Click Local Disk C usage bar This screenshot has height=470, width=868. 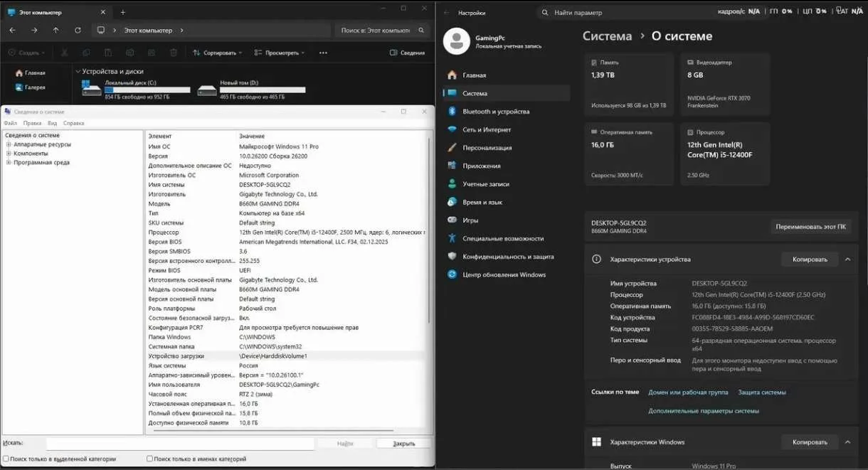click(147, 90)
